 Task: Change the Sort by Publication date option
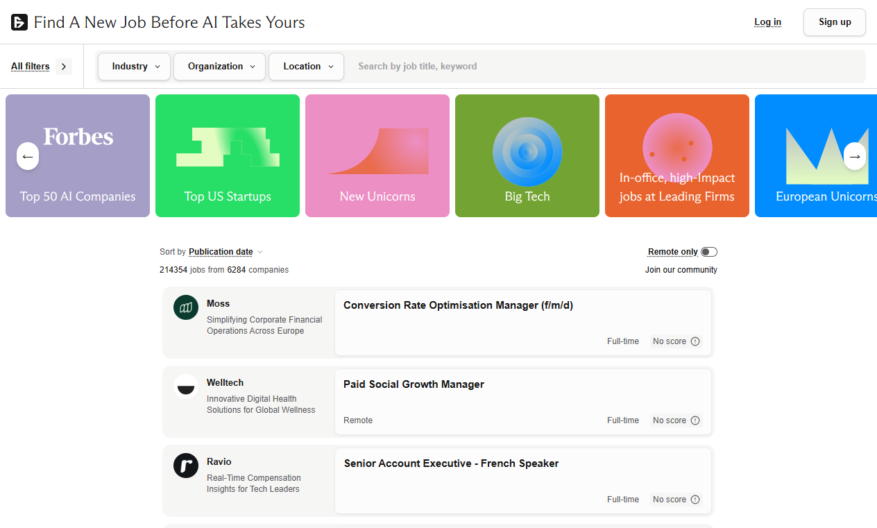pyautogui.click(x=225, y=252)
